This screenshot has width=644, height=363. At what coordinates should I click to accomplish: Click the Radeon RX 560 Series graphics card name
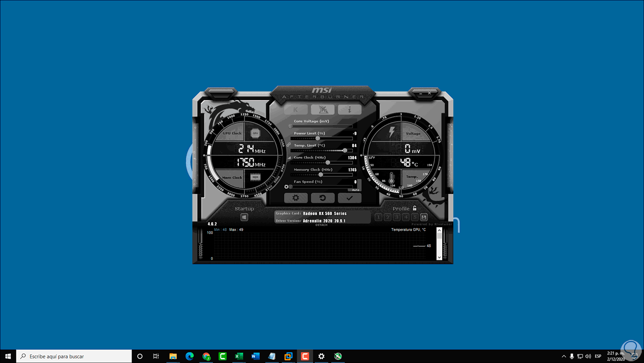(325, 213)
